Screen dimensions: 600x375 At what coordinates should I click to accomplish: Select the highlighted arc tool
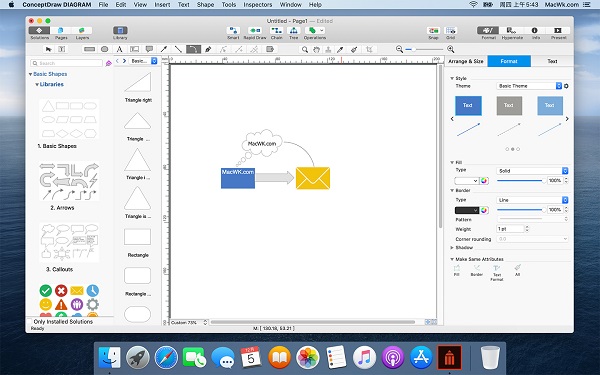pyautogui.click(x=194, y=49)
